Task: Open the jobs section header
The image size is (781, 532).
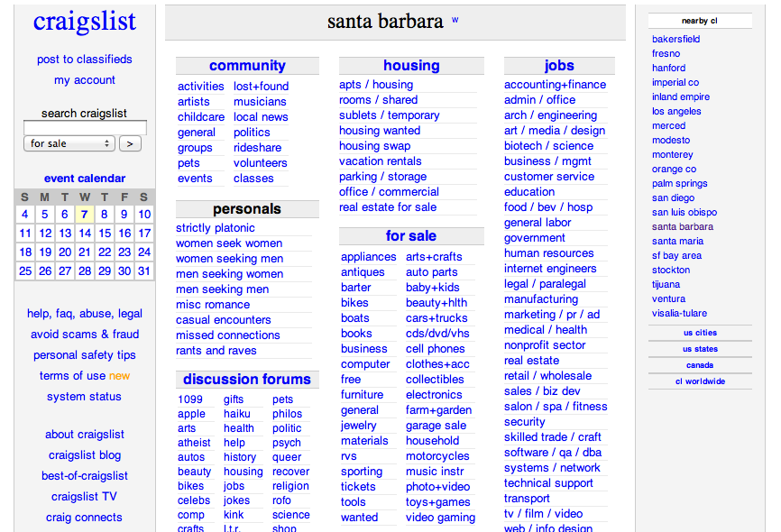Action: click(x=559, y=65)
